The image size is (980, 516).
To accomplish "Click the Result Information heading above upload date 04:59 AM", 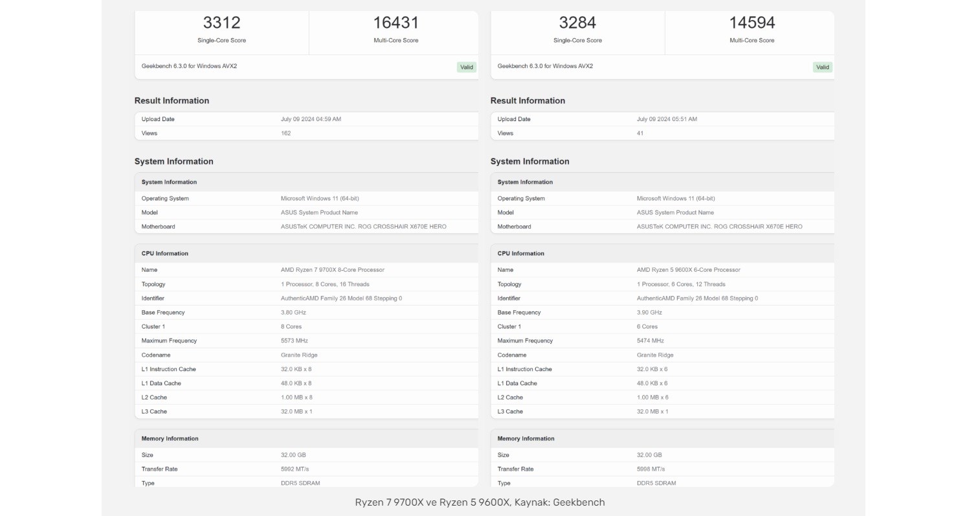I will pos(172,101).
